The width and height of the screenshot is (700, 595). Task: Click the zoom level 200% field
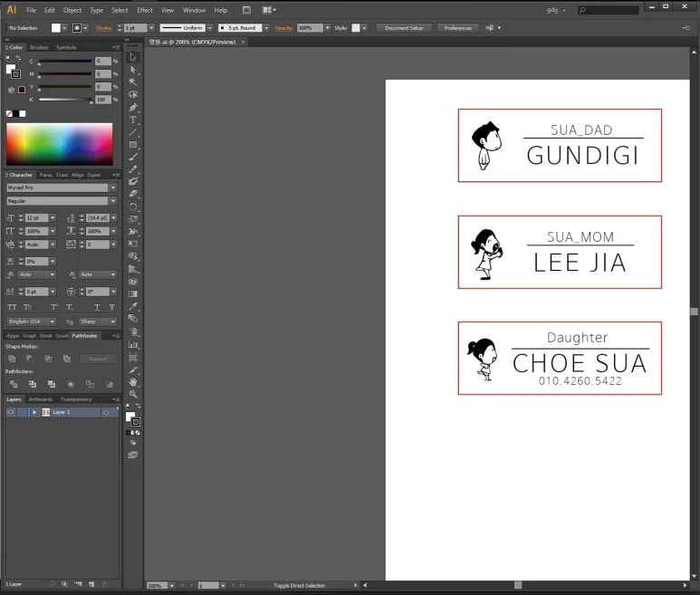pos(158,585)
